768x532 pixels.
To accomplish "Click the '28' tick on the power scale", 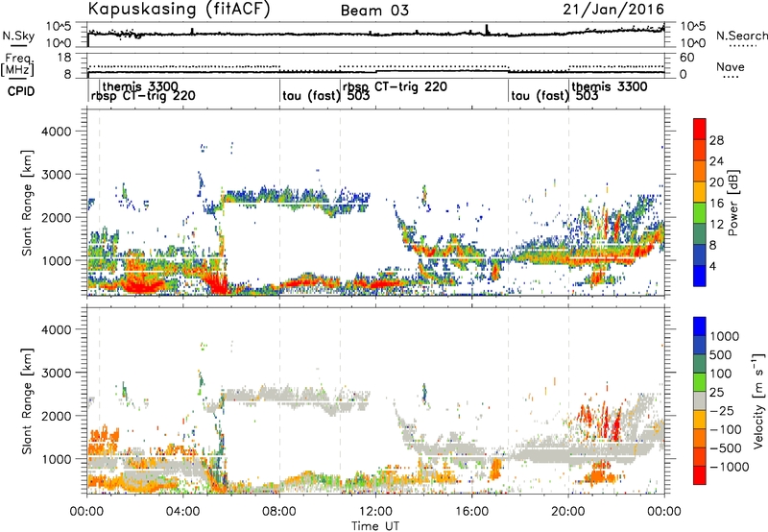I will point(716,140).
